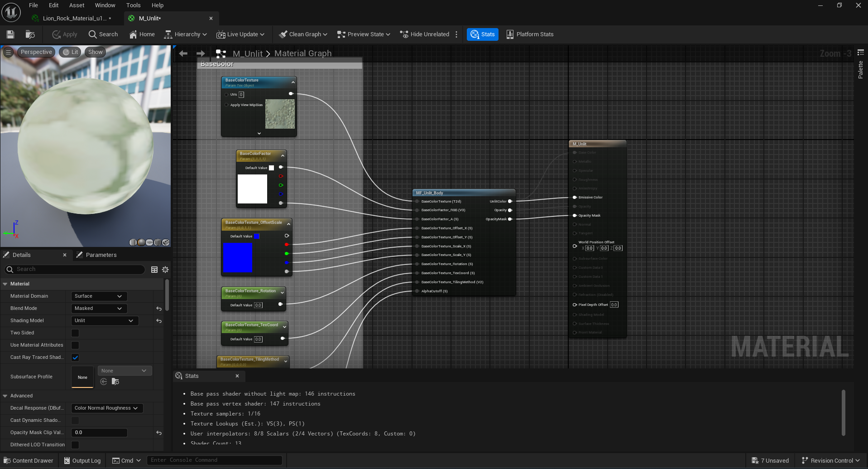Viewport: 868px width, 469px height.
Task: Click the Browse to asset icon
Action: [30, 34]
